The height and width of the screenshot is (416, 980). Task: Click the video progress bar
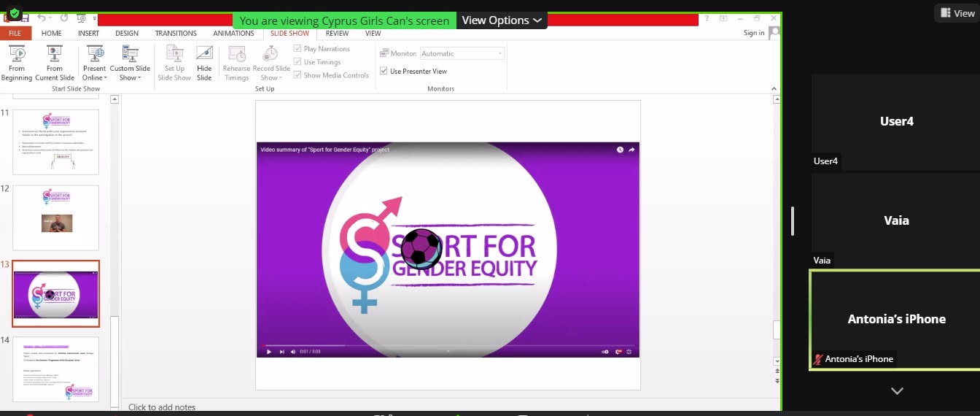(x=448, y=345)
